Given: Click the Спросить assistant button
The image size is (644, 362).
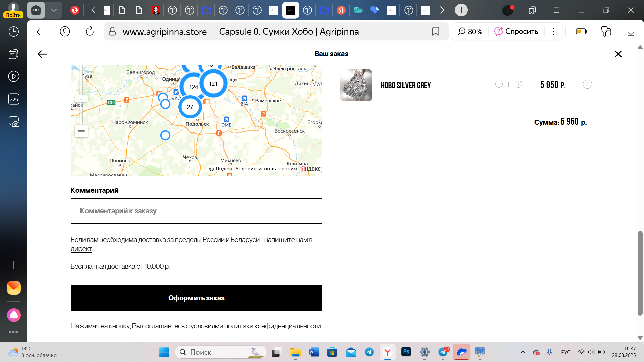Looking at the screenshot, I should point(516,32).
